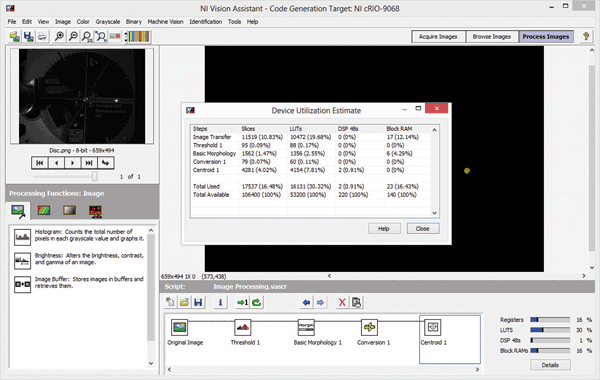Click the Save Image toolbar icon

click(x=28, y=37)
